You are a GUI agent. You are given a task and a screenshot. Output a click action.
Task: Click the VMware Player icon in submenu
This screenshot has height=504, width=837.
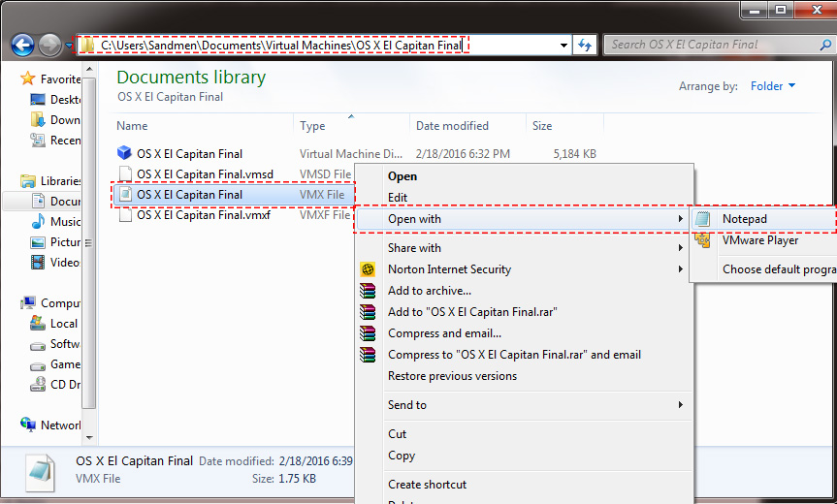tap(702, 240)
